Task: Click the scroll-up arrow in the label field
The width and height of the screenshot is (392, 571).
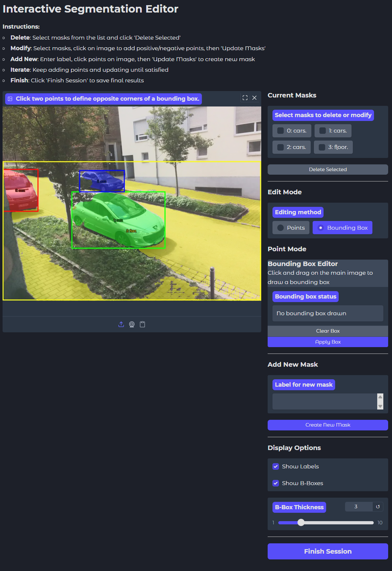Action: coord(380,397)
